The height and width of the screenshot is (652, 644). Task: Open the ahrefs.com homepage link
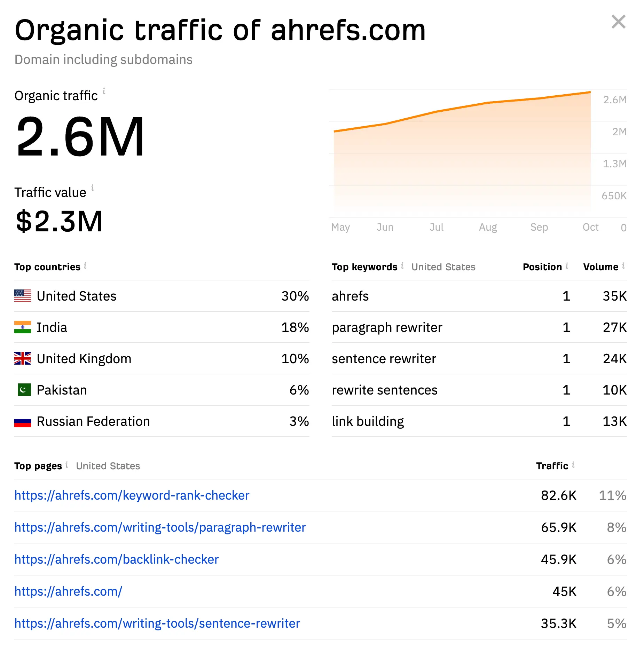pyautogui.click(x=68, y=591)
